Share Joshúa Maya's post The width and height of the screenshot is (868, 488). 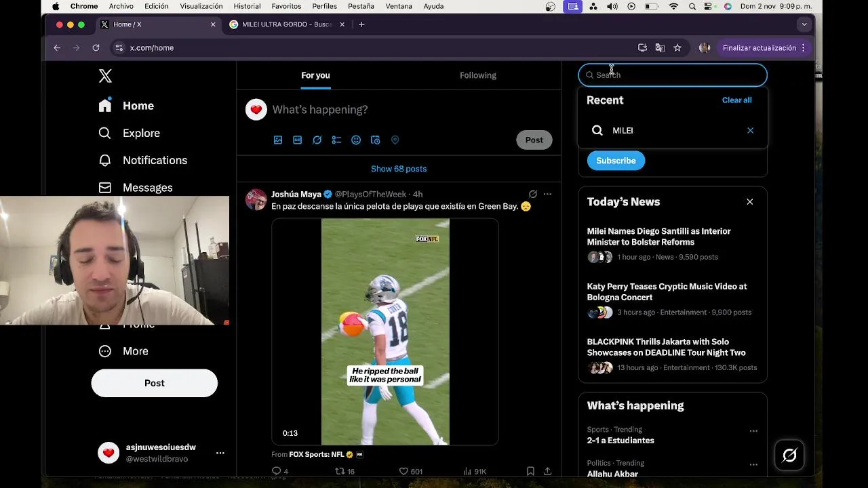coord(547,471)
